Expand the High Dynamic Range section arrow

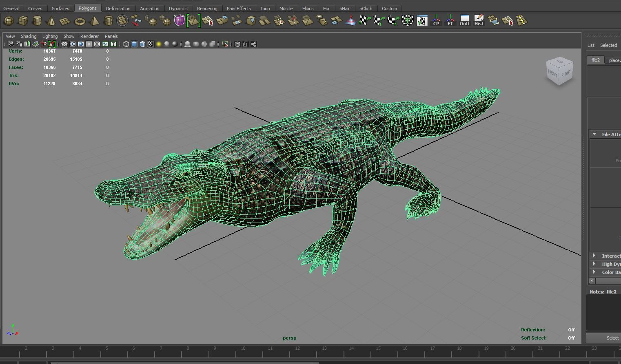click(594, 264)
